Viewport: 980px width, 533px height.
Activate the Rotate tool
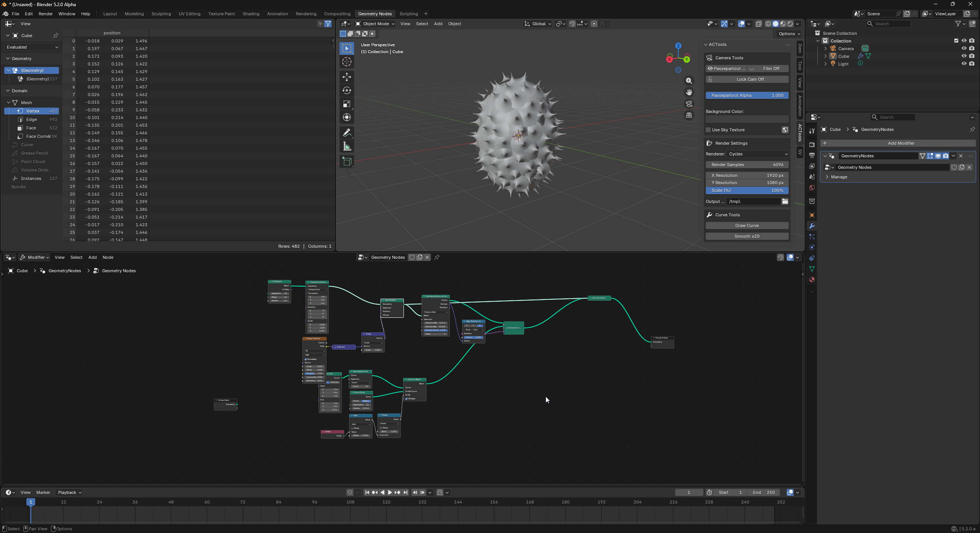coord(346,90)
